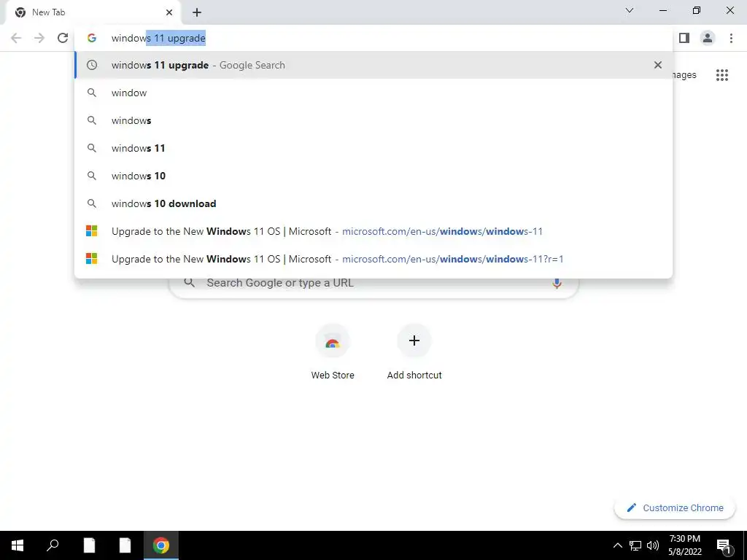Open the second blank document taskbar icon

pos(125,545)
